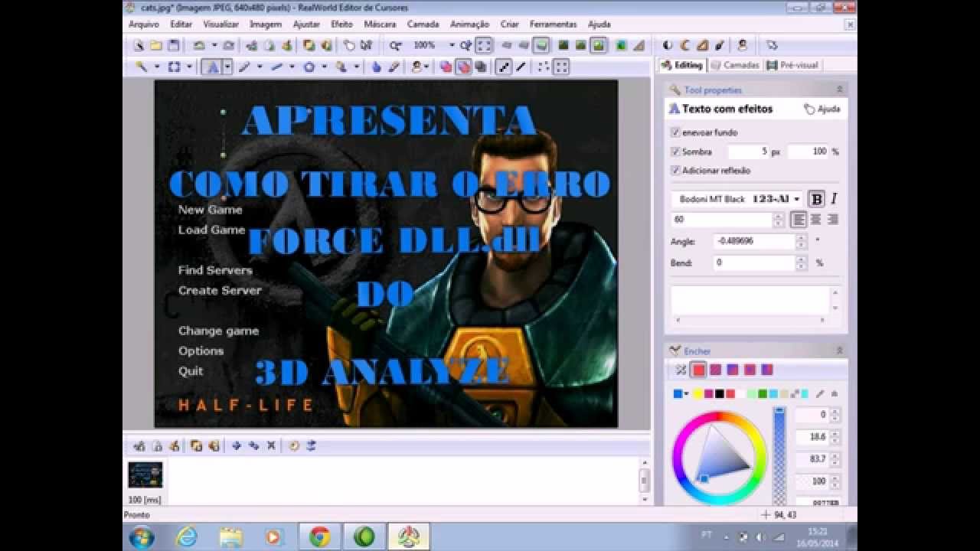
Task: Open the Arquivo menu
Action: coord(144,24)
